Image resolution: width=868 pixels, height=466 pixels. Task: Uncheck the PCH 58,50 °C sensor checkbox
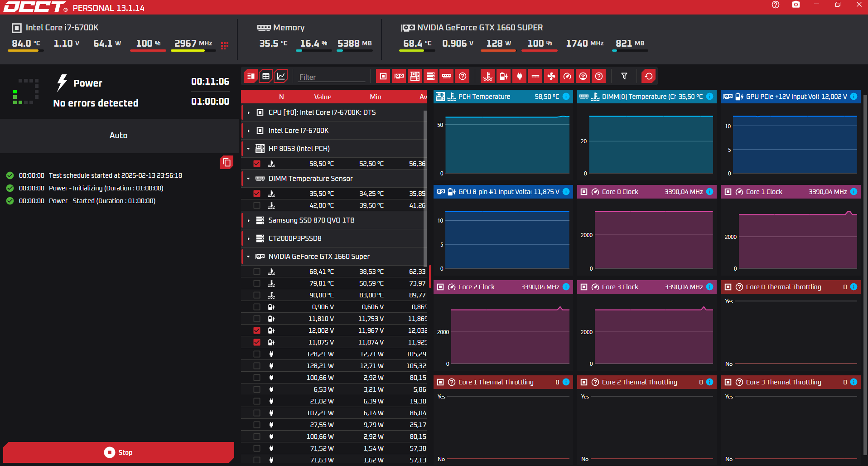coord(257,164)
